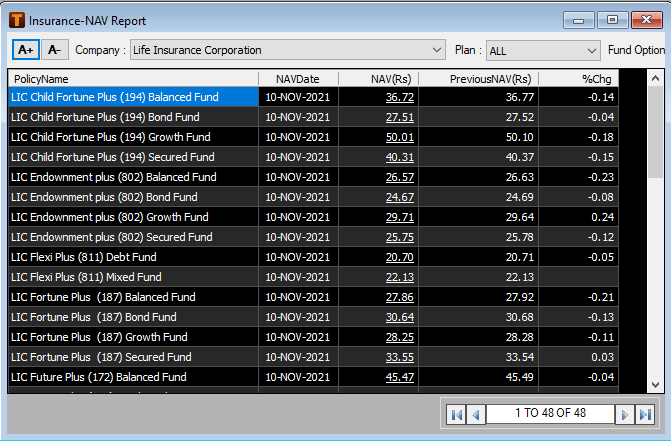Click the page range field 1 TO 48 OF 48

tap(550, 413)
